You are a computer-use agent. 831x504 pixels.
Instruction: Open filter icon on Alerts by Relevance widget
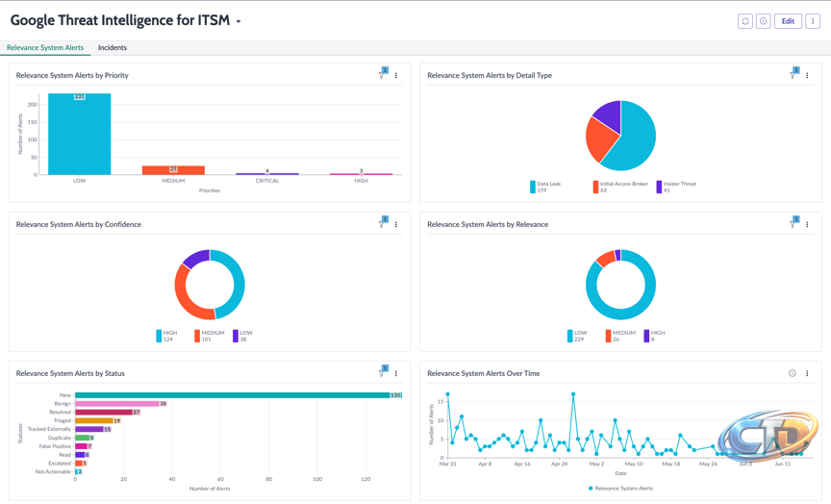point(793,222)
